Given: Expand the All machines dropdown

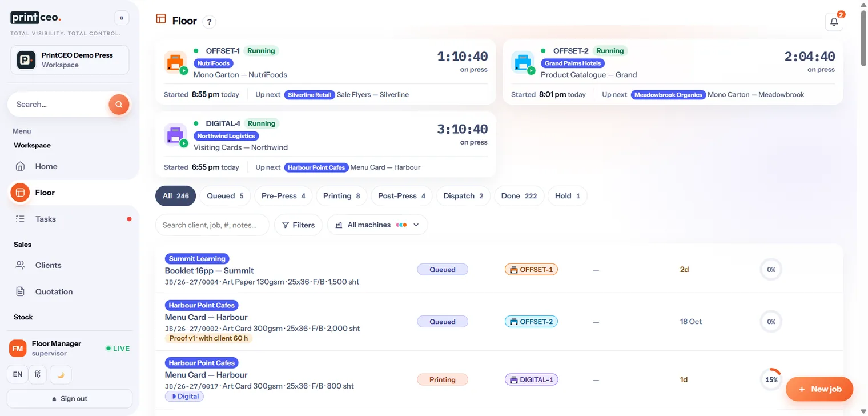Looking at the screenshot, I should point(377,225).
